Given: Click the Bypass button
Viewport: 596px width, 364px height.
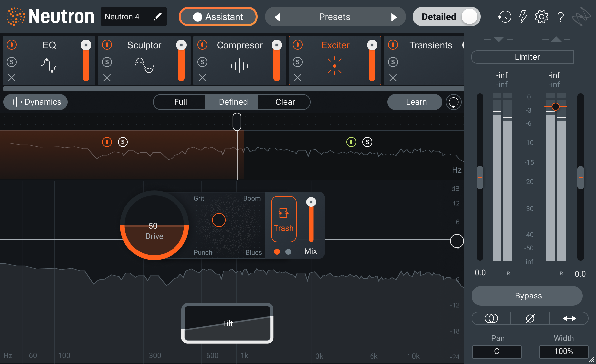Looking at the screenshot, I should pyautogui.click(x=527, y=296).
